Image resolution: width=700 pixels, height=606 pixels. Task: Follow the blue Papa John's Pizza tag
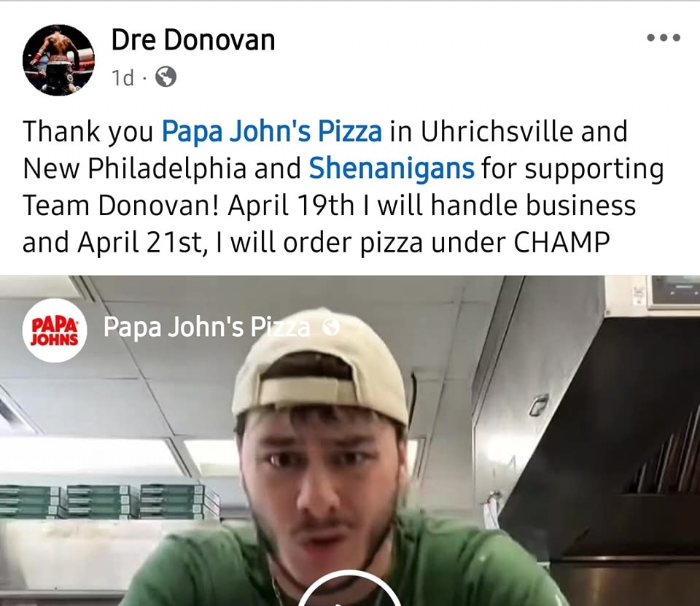[271, 131]
